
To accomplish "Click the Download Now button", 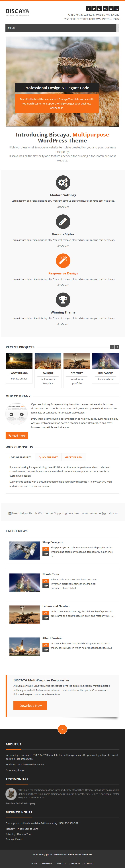I will tap(30, 705).
